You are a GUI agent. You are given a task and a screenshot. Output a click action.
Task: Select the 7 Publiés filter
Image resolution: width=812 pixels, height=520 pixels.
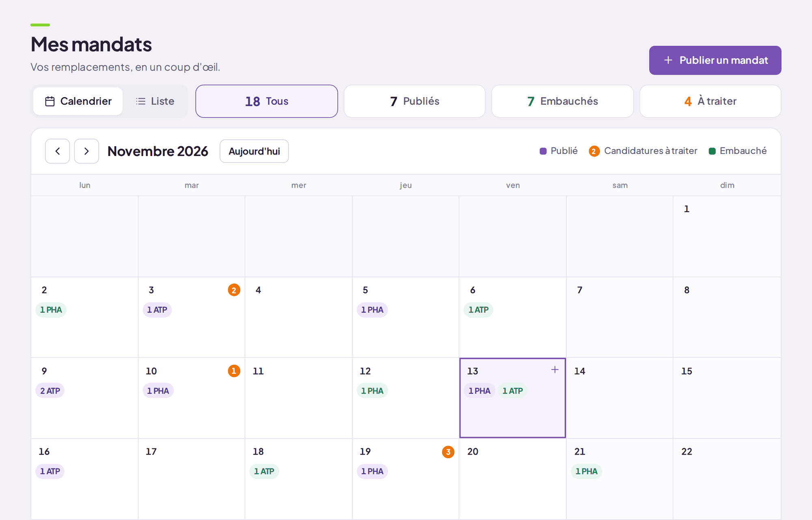click(x=415, y=101)
